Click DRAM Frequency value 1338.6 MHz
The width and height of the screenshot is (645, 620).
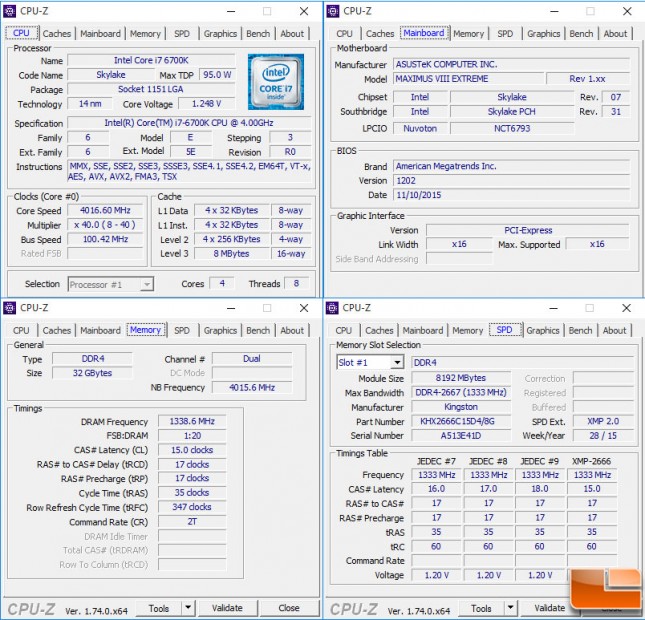192,421
